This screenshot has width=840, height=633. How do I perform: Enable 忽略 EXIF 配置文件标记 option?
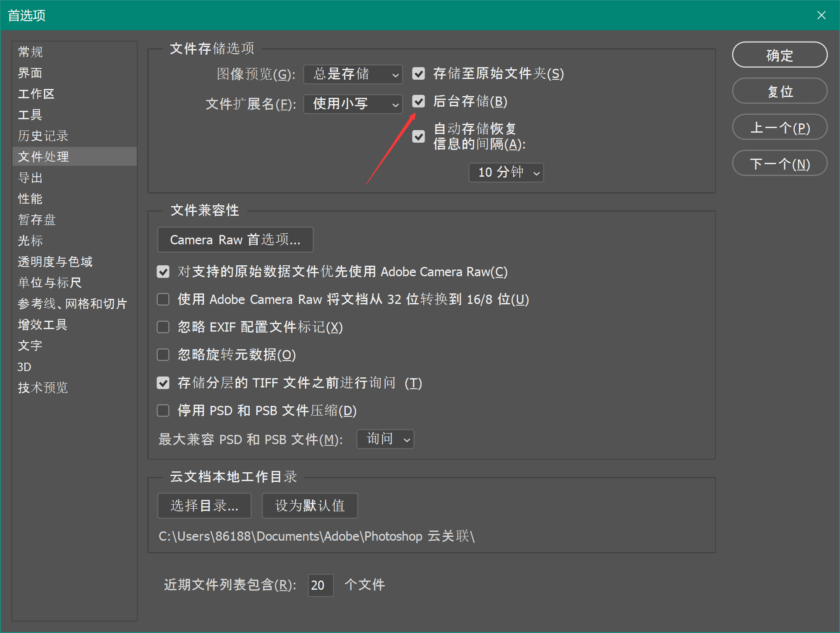click(x=163, y=327)
